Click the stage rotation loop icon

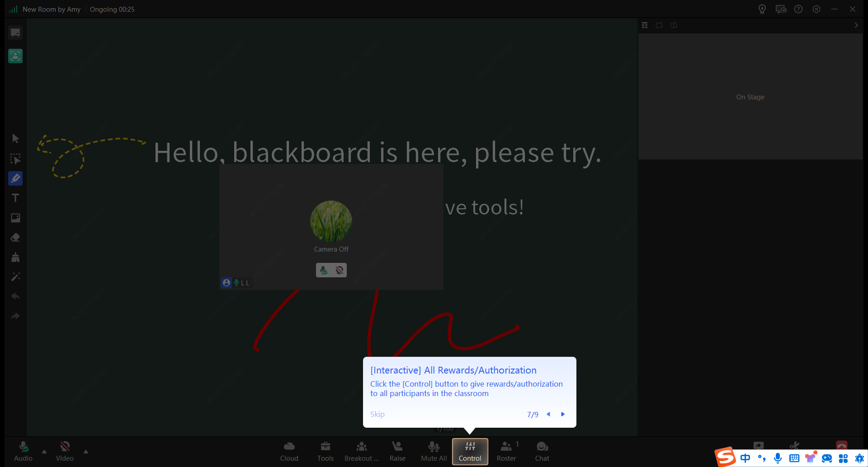[x=659, y=25]
